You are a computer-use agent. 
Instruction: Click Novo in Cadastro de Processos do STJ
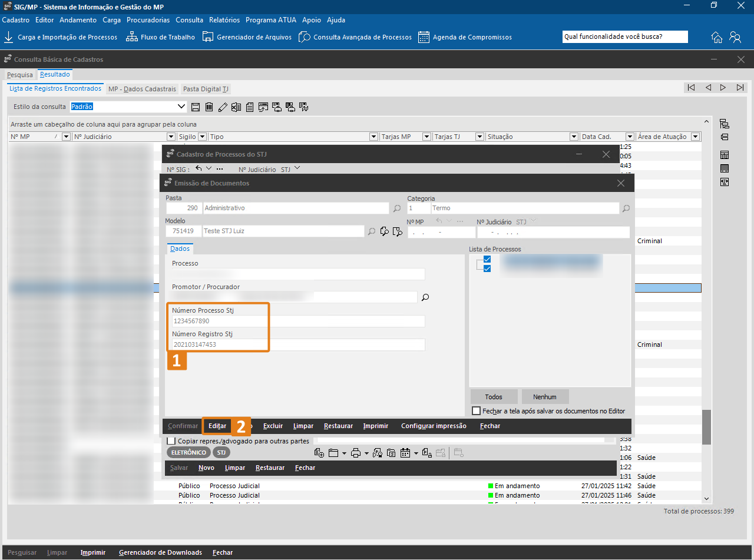[x=206, y=468]
